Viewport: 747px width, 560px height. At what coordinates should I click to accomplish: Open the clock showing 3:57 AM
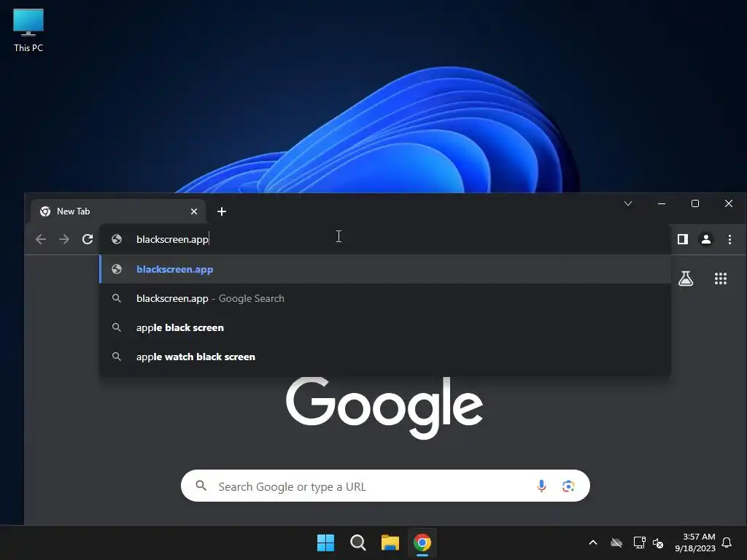(695, 542)
